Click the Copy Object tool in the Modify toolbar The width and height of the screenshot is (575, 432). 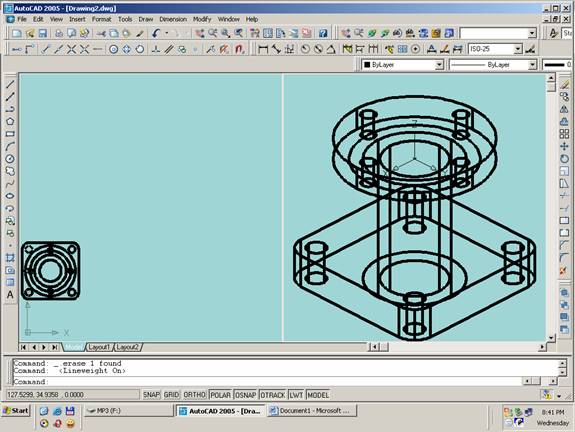[564, 97]
